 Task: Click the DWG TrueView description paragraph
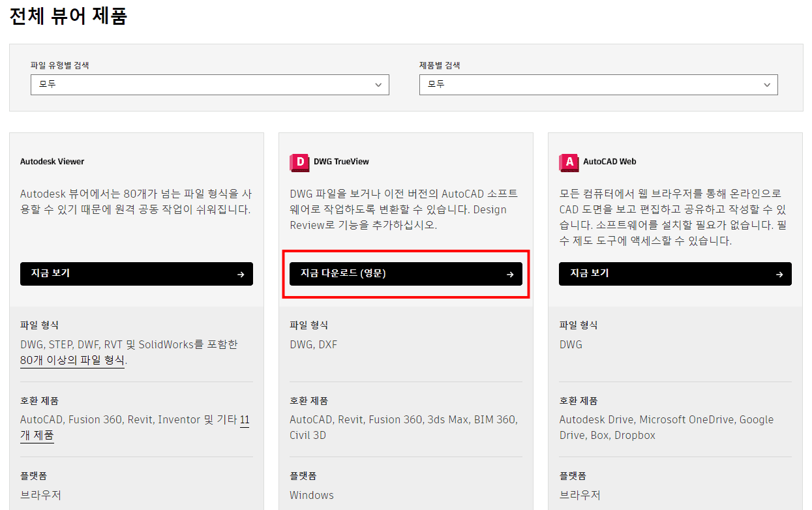click(404, 209)
